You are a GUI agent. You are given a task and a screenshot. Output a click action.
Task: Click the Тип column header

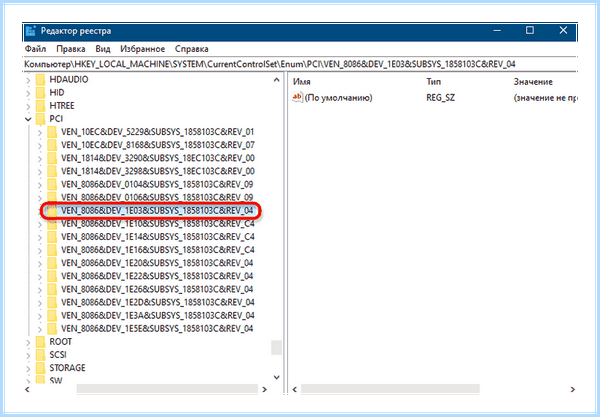click(434, 81)
